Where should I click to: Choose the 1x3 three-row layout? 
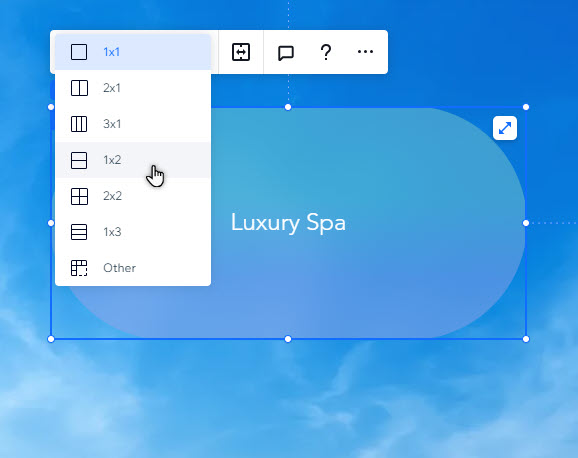[133, 232]
